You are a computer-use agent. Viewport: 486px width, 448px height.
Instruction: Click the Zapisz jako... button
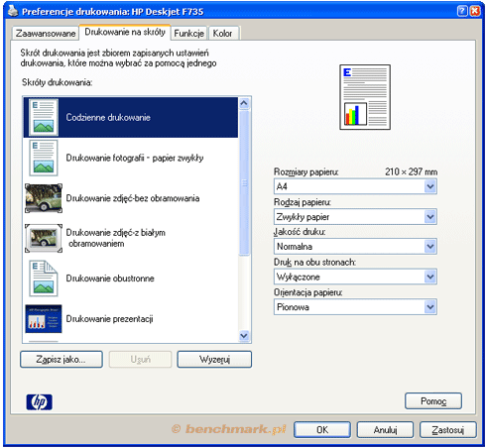pos(61,359)
